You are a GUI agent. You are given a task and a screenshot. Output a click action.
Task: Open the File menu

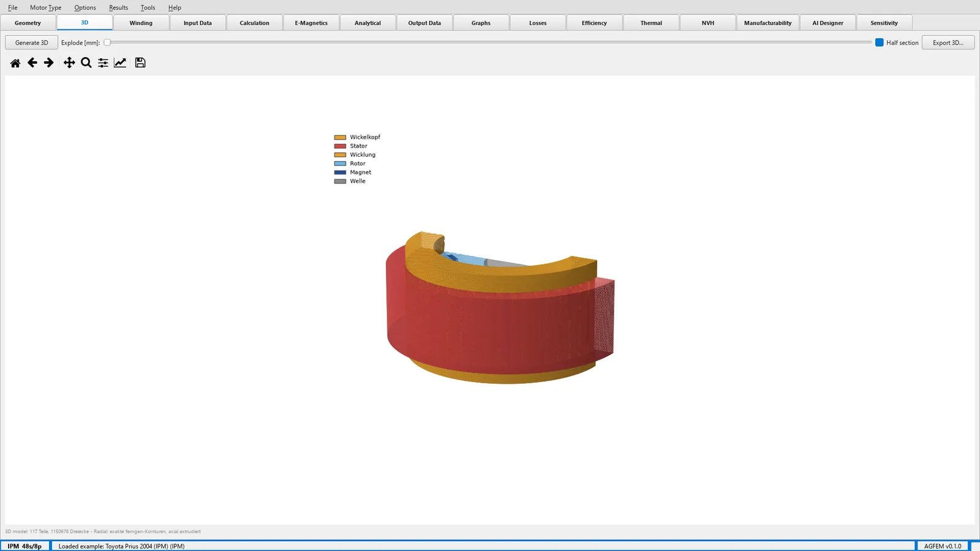13,7
